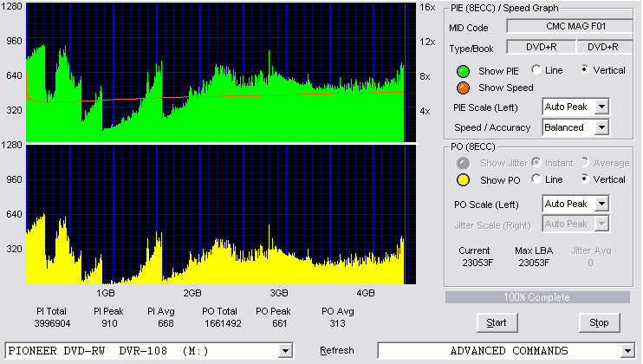
Task: Click the PO Peak value 661
Action: (x=279, y=323)
